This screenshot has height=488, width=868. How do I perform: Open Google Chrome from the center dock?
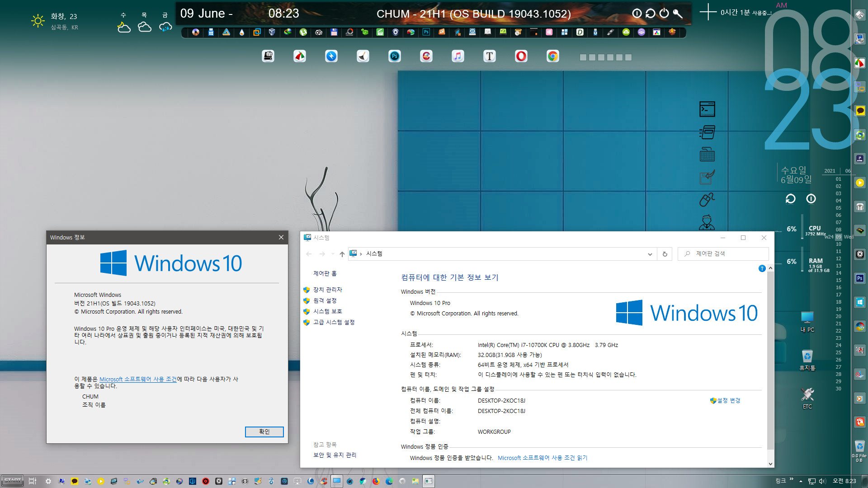553,56
